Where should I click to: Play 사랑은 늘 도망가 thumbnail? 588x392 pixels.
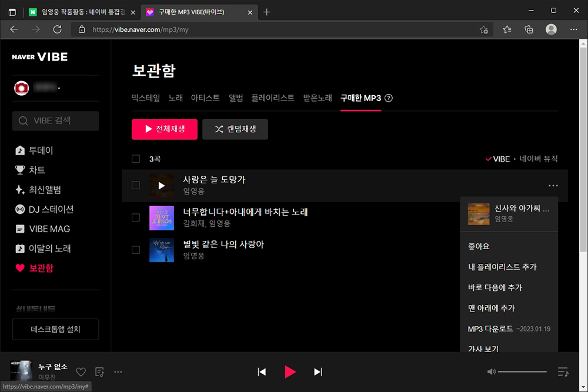(x=162, y=186)
